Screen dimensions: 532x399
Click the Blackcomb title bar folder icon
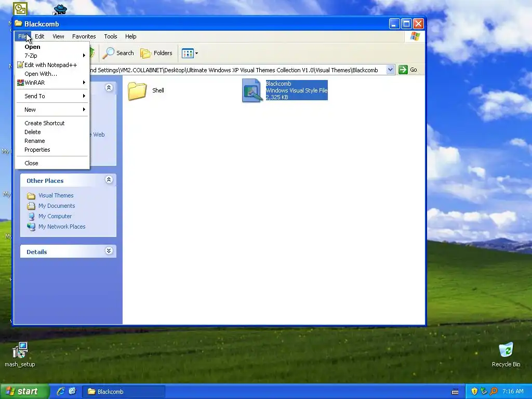point(18,23)
